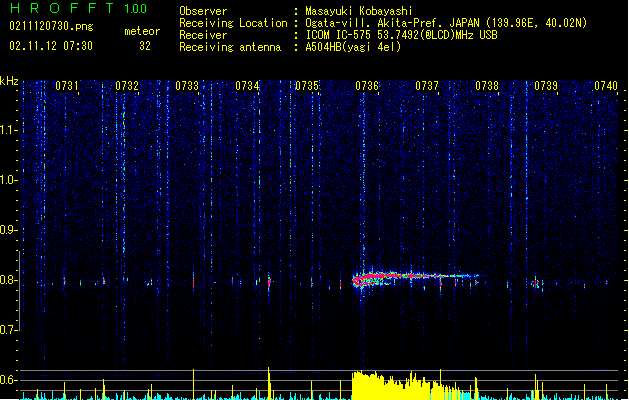Click the 0733 time marker
Screen dimensions: 629x400
click(x=187, y=86)
